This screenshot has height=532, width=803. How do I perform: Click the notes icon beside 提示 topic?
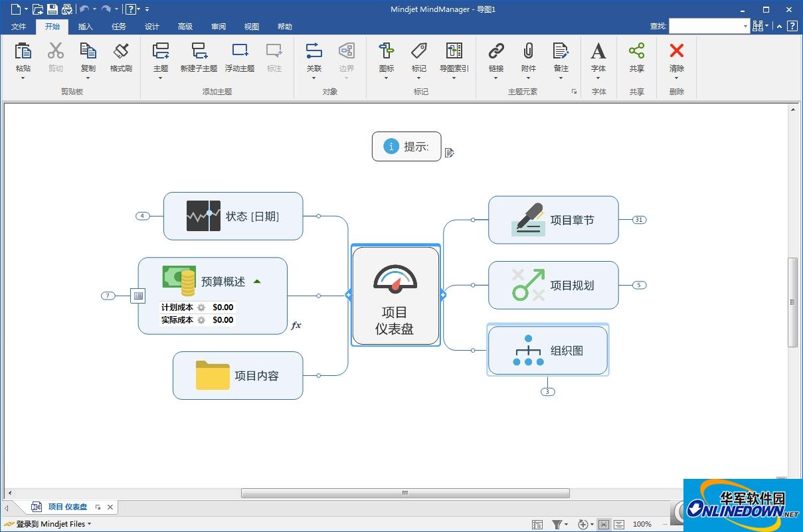[x=449, y=153]
